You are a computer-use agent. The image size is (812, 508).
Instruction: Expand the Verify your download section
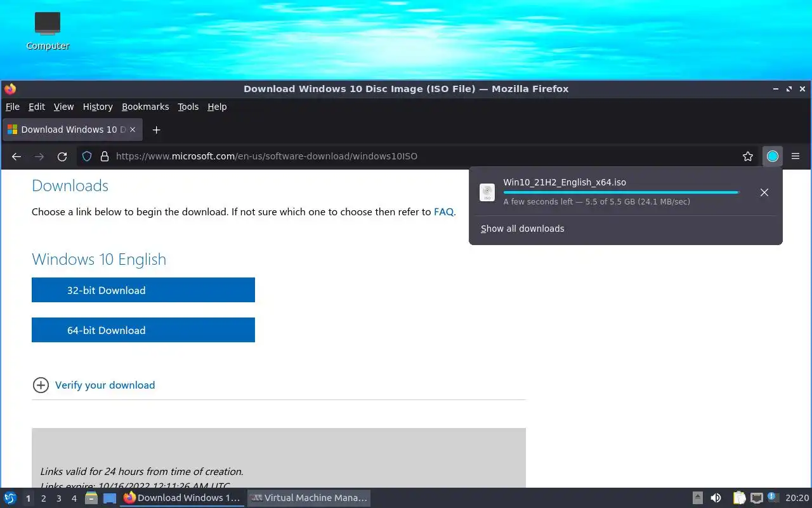41,385
